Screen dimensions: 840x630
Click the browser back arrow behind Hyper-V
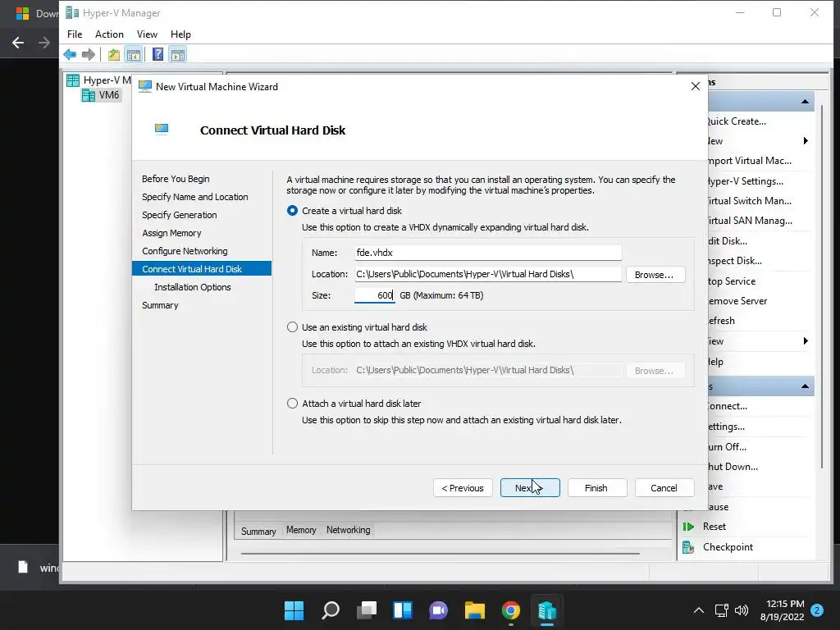18,43
